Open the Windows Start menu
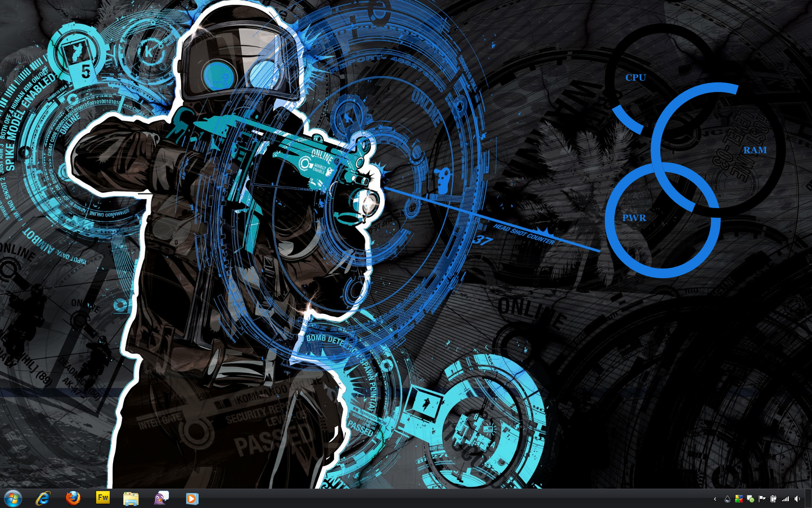This screenshot has height=508, width=812. point(13,498)
